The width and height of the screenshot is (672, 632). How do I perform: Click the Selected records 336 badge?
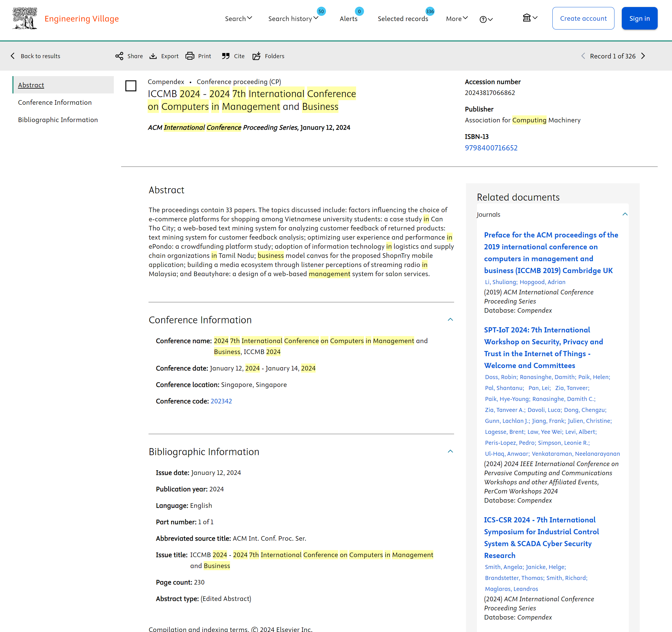tap(430, 12)
